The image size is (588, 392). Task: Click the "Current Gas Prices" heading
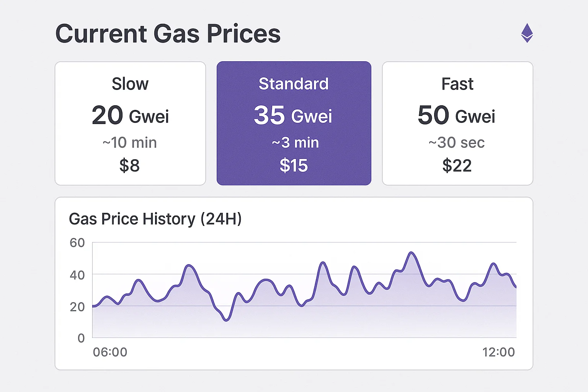[168, 34]
